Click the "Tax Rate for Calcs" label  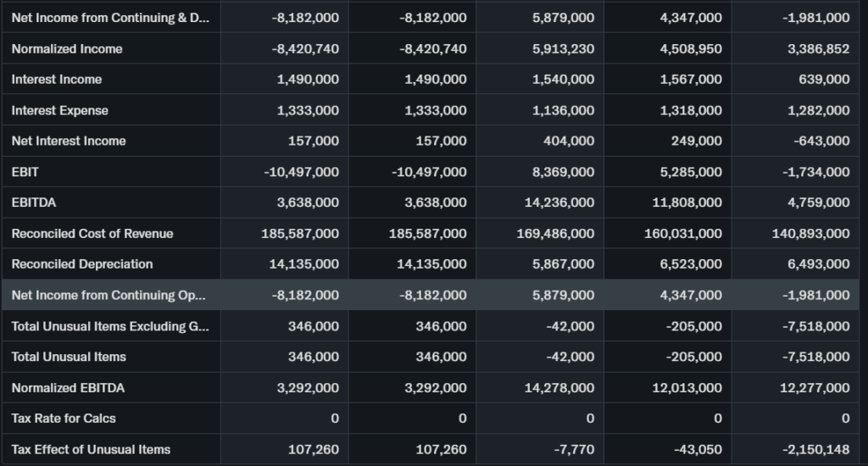point(64,419)
